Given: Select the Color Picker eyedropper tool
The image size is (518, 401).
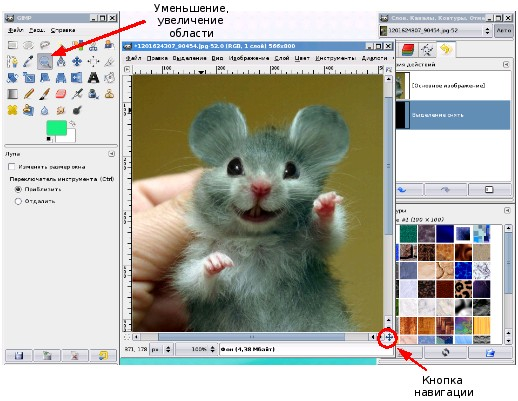Looking at the screenshot, I should (x=29, y=61).
